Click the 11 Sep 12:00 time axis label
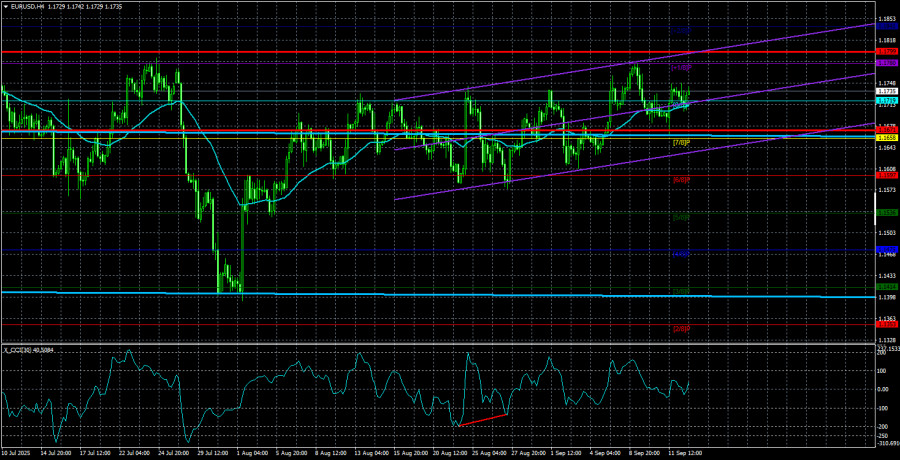The image size is (900, 460). coord(684,452)
